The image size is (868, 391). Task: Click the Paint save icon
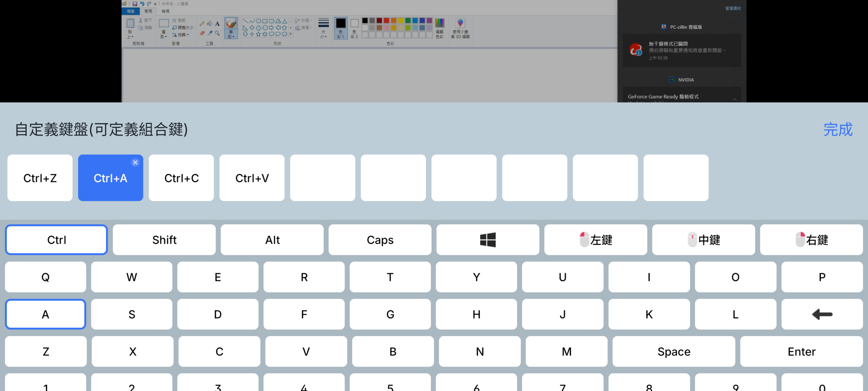[x=135, y=4]
